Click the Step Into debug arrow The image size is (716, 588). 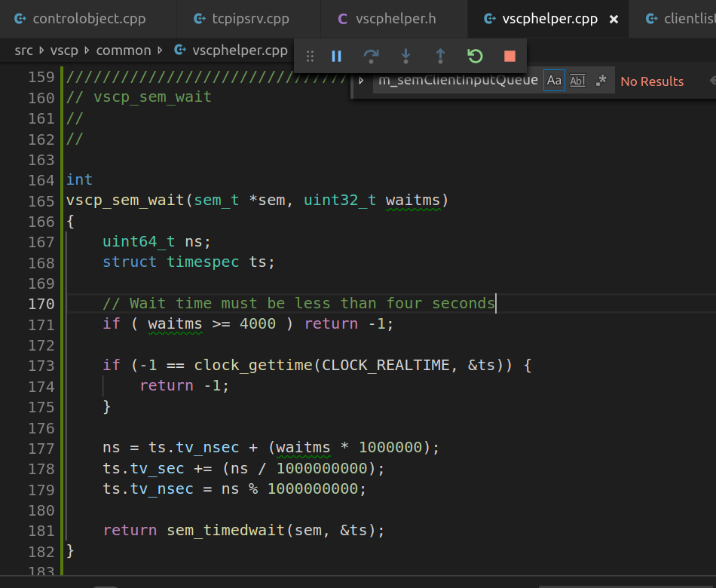click(405, 57)
